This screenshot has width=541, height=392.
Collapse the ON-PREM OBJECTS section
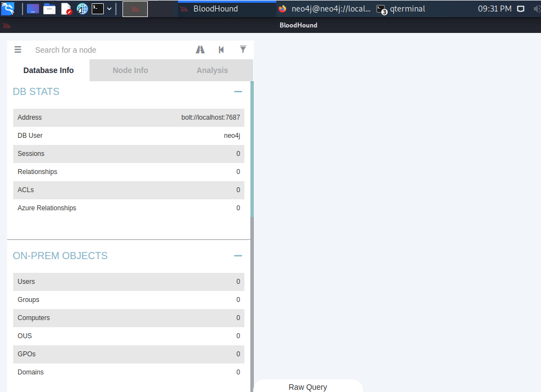pos(238,256)
